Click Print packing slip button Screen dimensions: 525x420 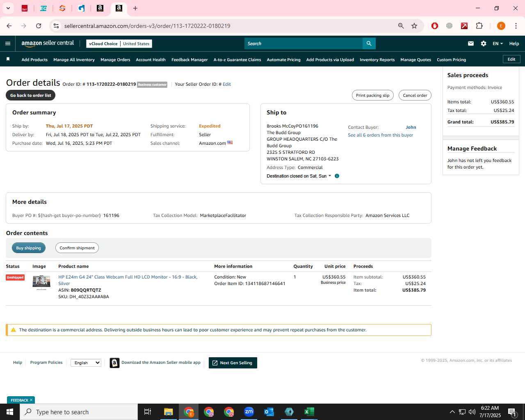(373, 95)
